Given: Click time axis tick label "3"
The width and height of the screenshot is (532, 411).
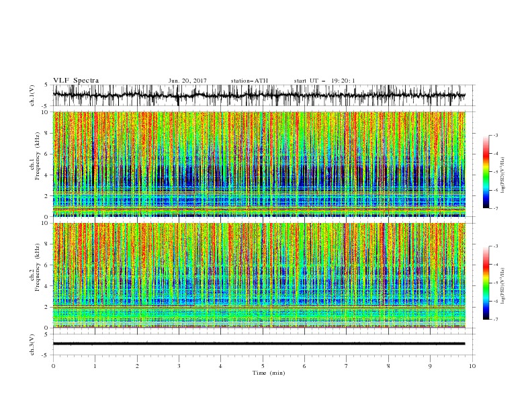Looking at the screenshot, I should coord(179,366).
